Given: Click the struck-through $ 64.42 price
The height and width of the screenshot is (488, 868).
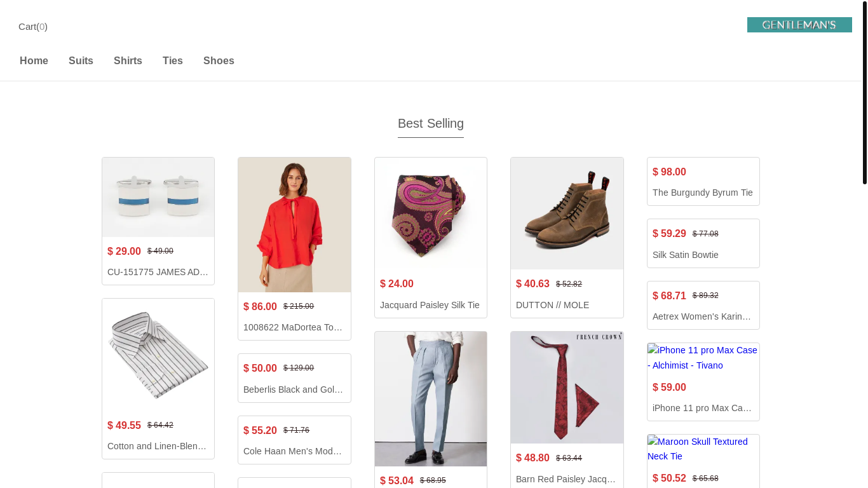Looking at the screenshot, I should (160, 425).
